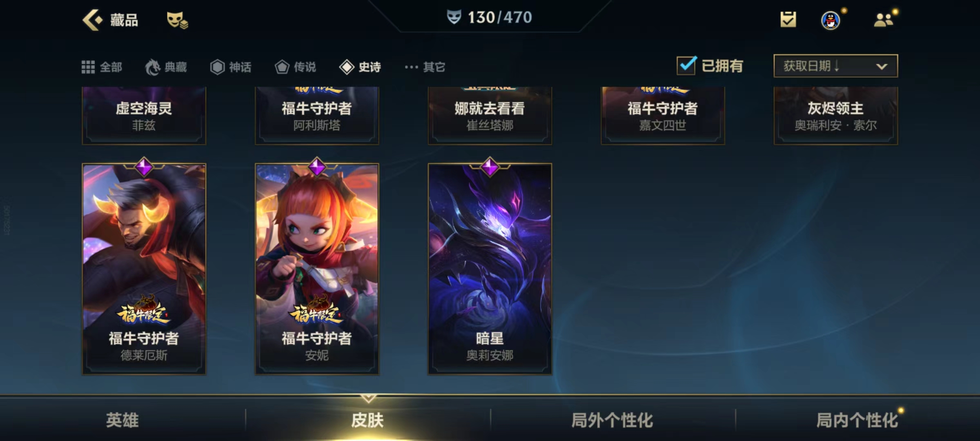980x441 pixels.
Task: Open the skin mask collection icon
Action: [x=177, y=20]
